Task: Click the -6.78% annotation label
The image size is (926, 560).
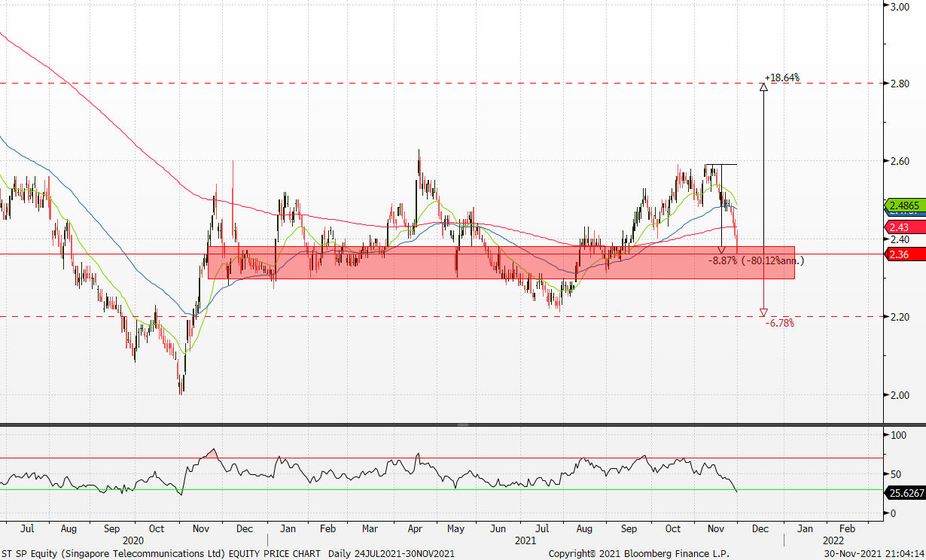Action: [x=779, y=323]
